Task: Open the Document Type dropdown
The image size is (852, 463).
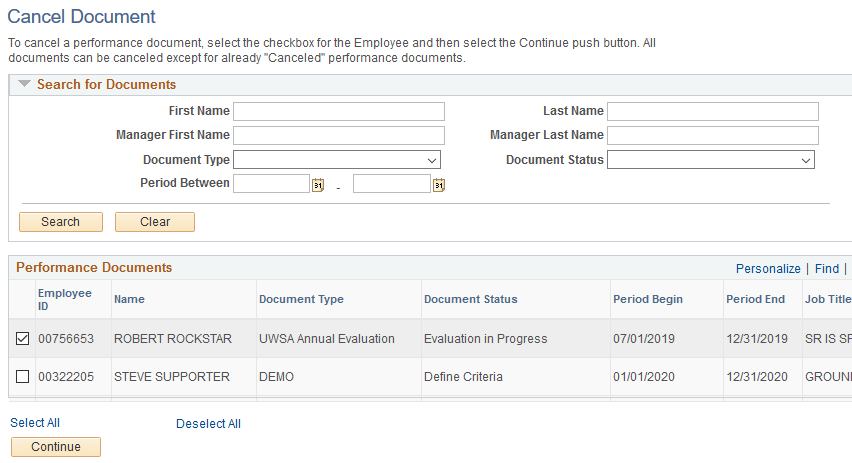Action: (x=337, y=160)
